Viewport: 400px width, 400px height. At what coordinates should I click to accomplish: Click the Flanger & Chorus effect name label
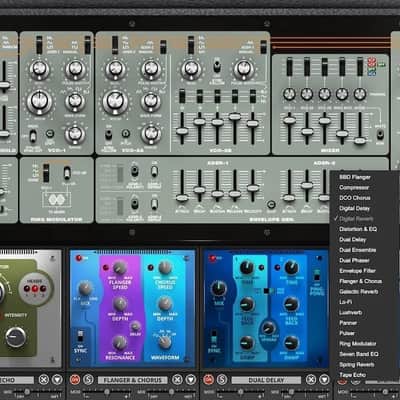133,380
